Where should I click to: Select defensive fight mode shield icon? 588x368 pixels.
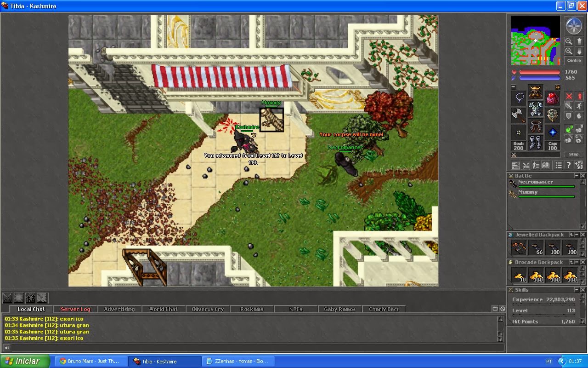coord(569,116)
